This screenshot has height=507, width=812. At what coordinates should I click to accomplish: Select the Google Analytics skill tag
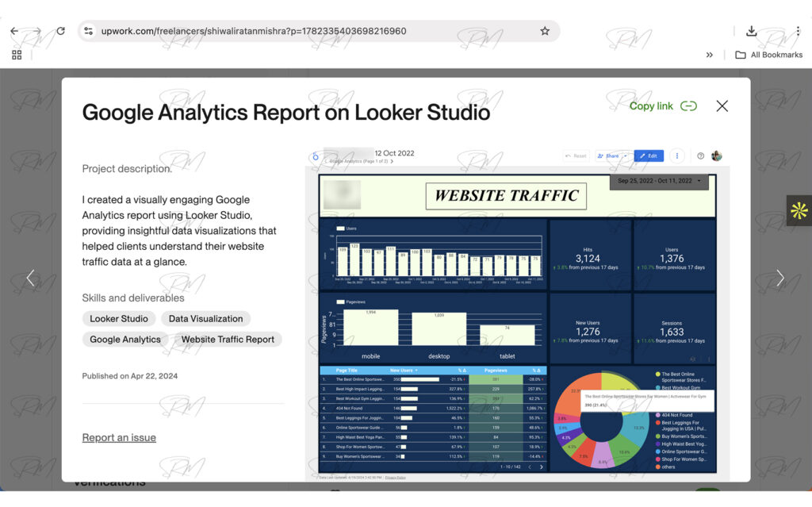(124, 339)
